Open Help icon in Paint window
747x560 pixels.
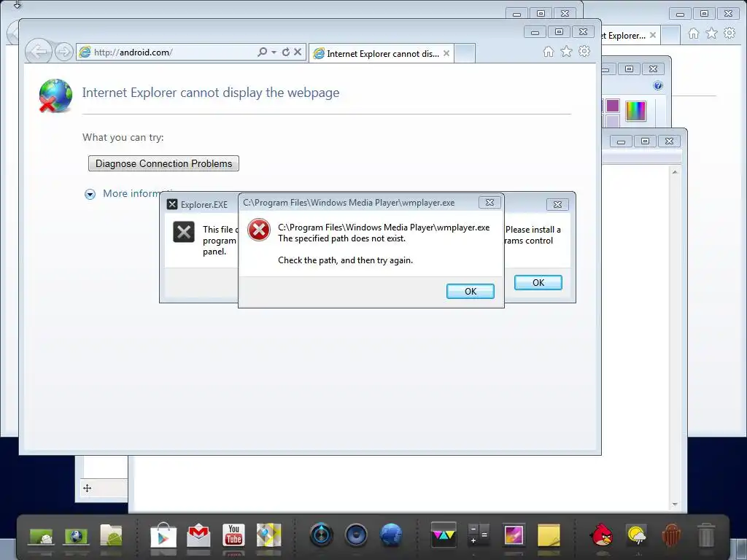658,86
